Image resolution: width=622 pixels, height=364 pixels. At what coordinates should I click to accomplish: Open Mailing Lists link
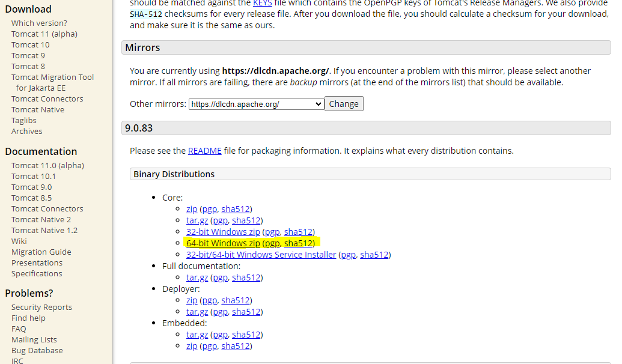click(x=34, y=340)
